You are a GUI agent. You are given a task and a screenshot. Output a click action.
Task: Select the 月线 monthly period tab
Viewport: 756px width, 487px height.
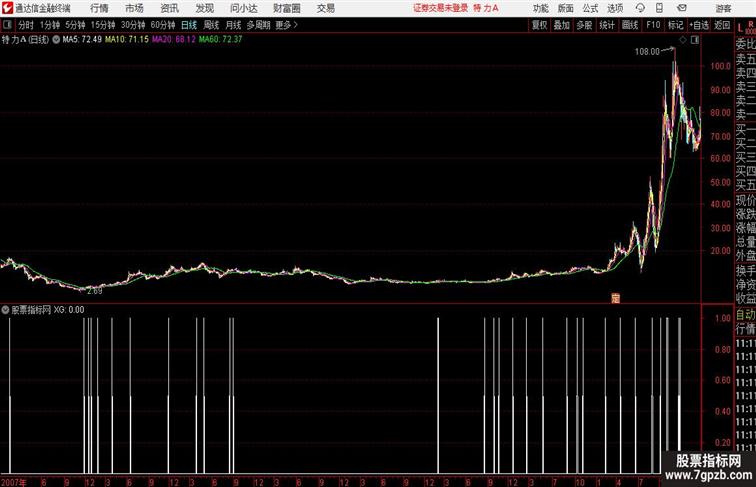coord(233,25)
